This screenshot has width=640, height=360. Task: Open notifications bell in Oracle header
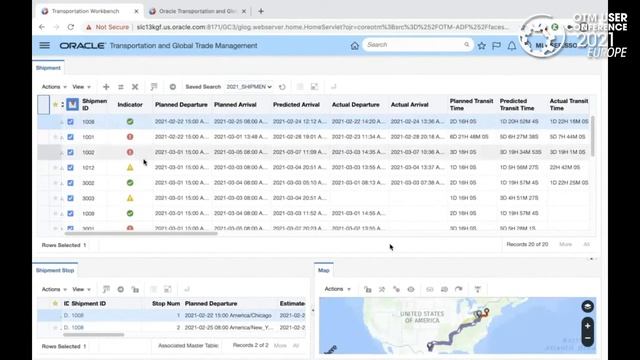tap(511, 46)
